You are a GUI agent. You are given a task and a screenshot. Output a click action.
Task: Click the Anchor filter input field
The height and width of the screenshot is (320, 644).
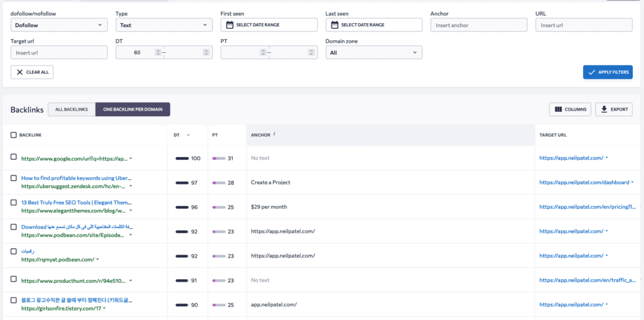tap(479, 25)
